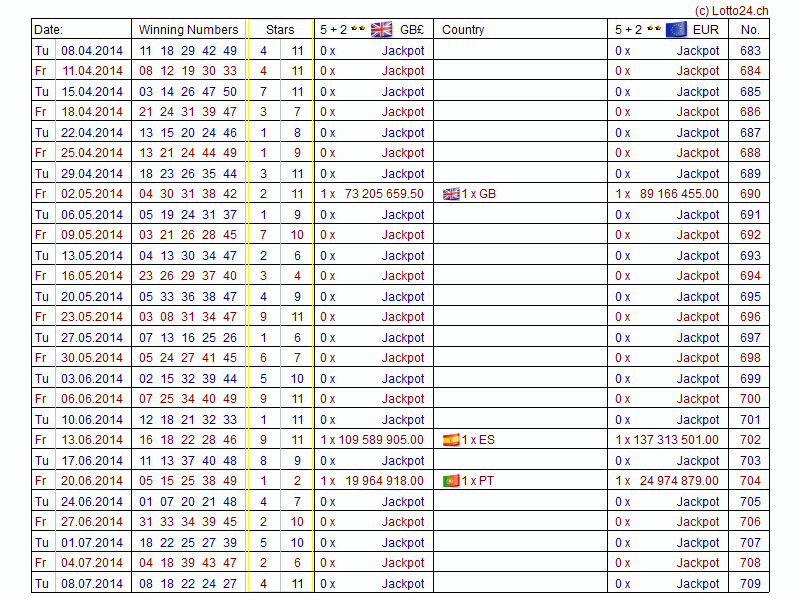Click the GB£ Jackpot link for 08.04.2014
This screenshot has height=600, width=800.
pos(403,51)
